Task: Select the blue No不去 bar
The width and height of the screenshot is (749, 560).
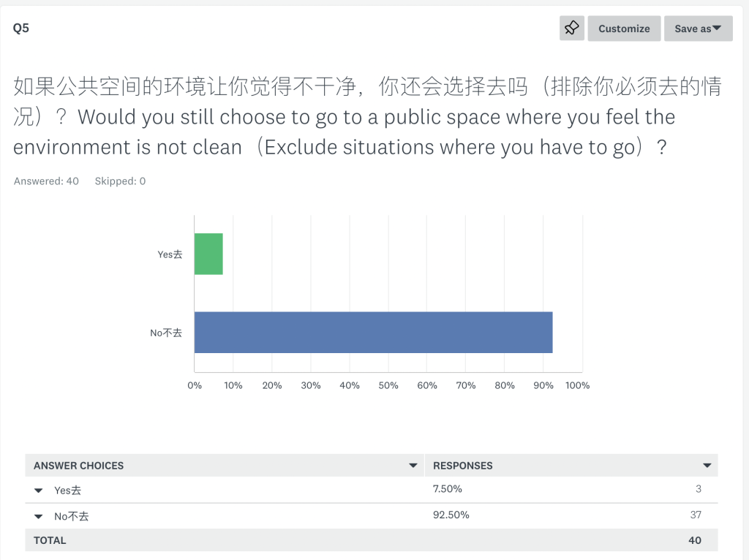Action: tap(374, 333)
